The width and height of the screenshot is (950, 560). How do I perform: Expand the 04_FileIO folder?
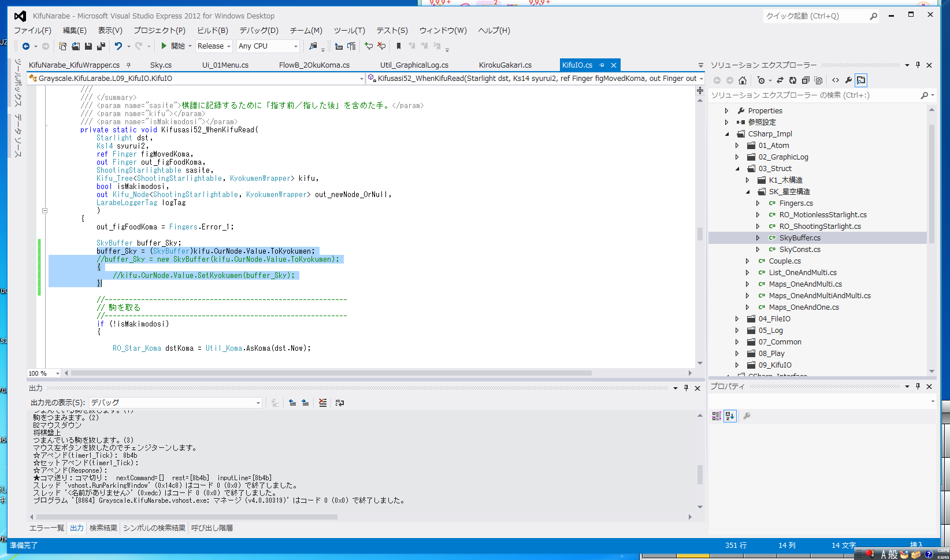coord(737,319)
